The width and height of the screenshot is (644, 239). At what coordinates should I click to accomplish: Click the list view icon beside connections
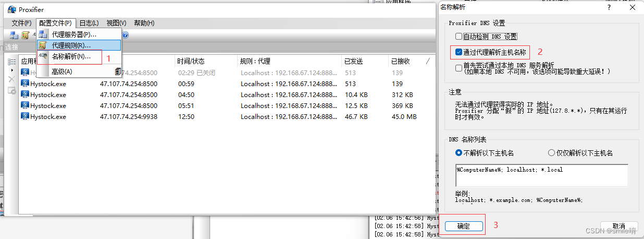[11, 62]
